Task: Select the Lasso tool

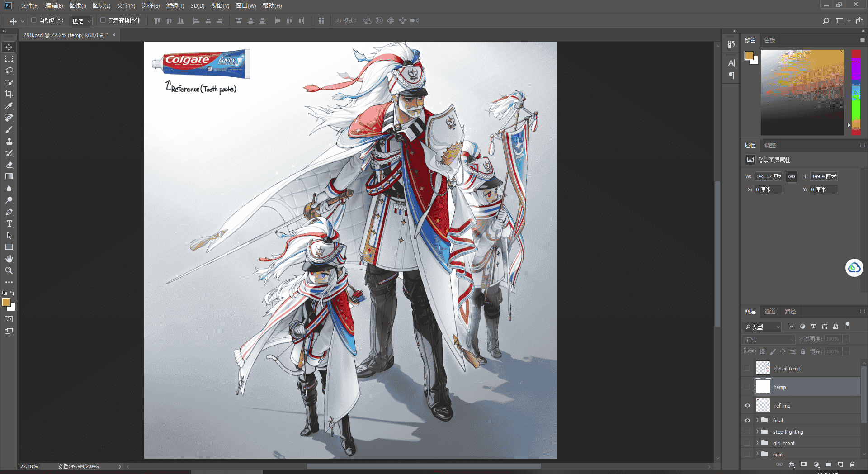Action: tap(9, 71)
